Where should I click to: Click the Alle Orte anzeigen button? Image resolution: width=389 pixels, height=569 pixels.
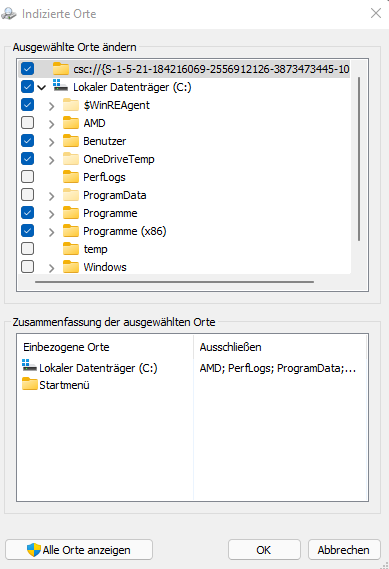coord(79,550)
